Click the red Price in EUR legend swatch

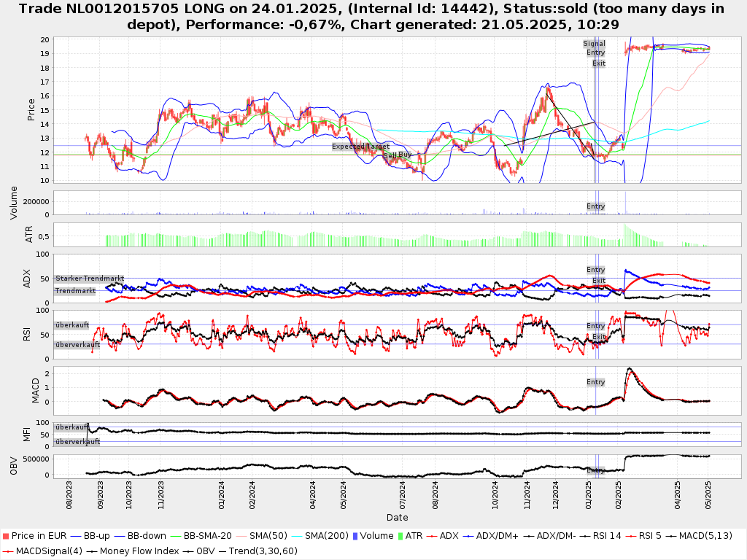click(x=7, y=536)
